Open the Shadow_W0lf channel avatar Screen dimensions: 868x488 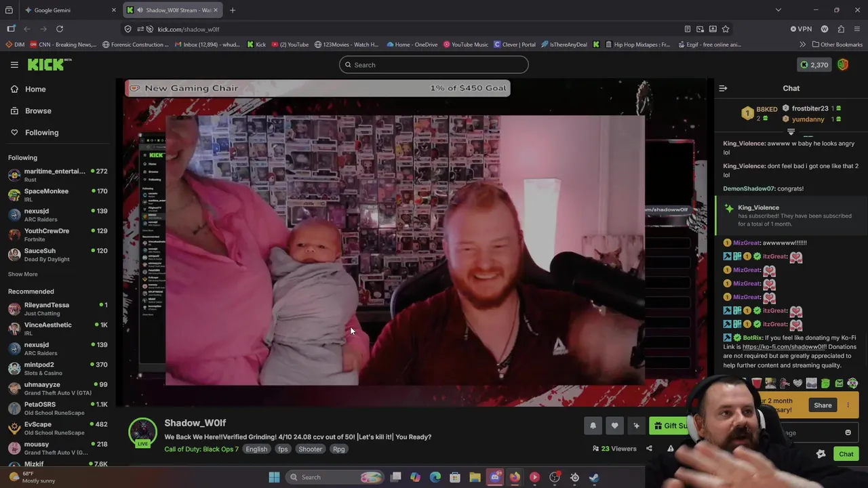pos(142,432)
